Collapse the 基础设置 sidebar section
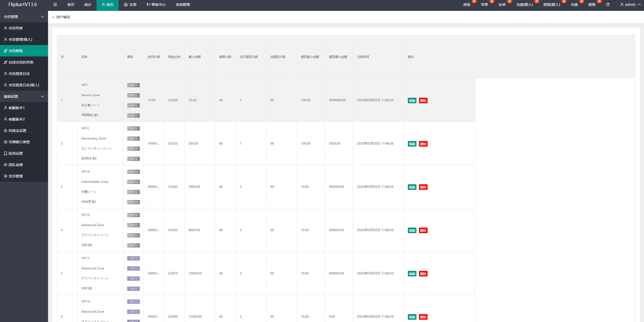This screenshot has width=644, height=322. pyautogui.click(x=24, y=96)
